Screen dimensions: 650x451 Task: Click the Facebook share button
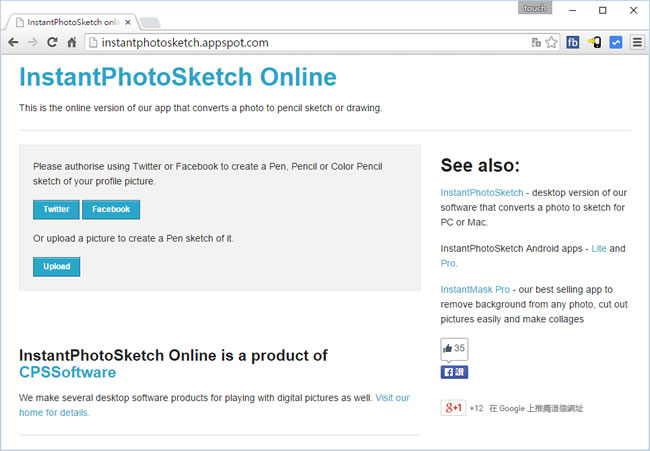coord(454,372)
